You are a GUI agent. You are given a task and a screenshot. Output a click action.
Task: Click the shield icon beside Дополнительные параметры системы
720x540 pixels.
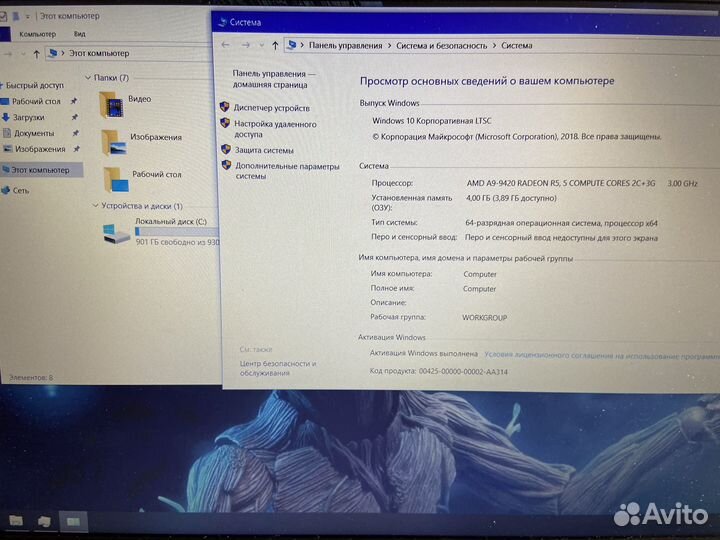226,165
